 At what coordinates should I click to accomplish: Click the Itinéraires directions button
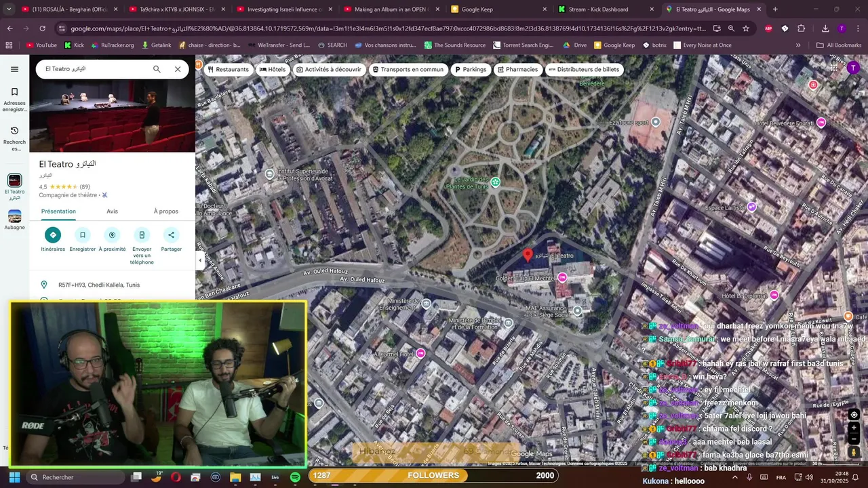point(53,240)
